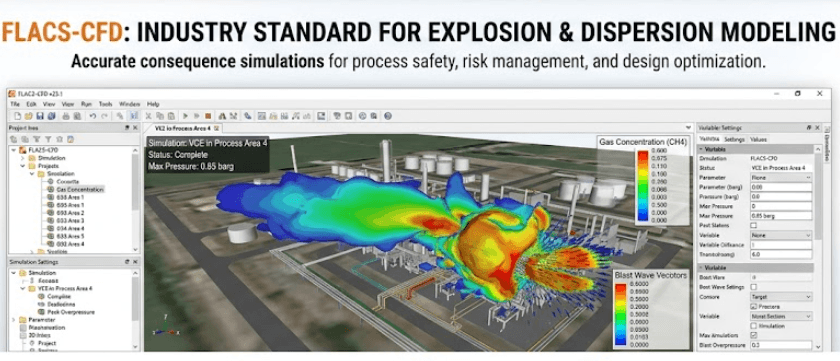Open the Tools menu
Viewport: 840px width, 361px height.
click(x=106, y=104)
